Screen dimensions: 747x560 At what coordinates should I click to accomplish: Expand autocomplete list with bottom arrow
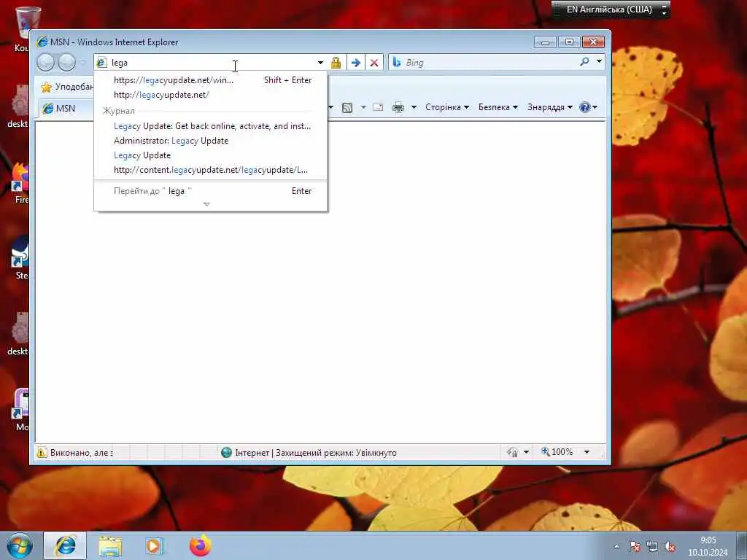coord(206,204)
